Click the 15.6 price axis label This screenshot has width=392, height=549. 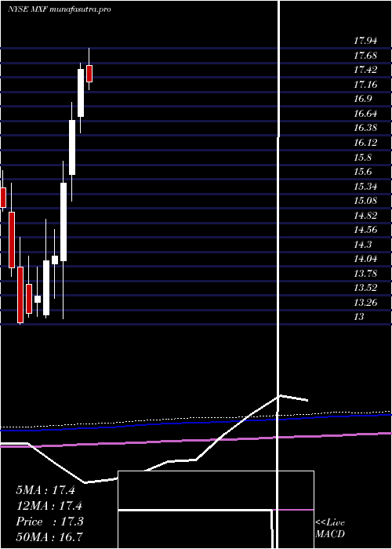[x=363, y=172]
